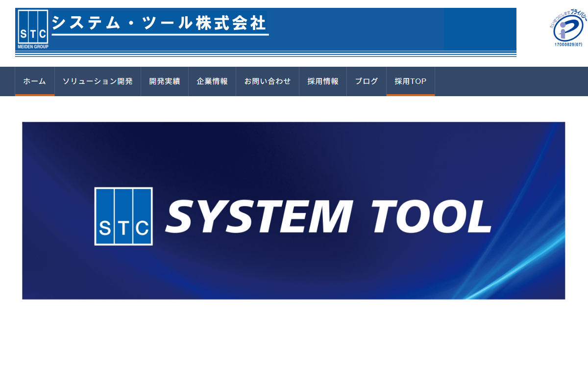Open the 採用TOP menu item
Viewport: 588px width, 368px height.
[x=411, y=81]
